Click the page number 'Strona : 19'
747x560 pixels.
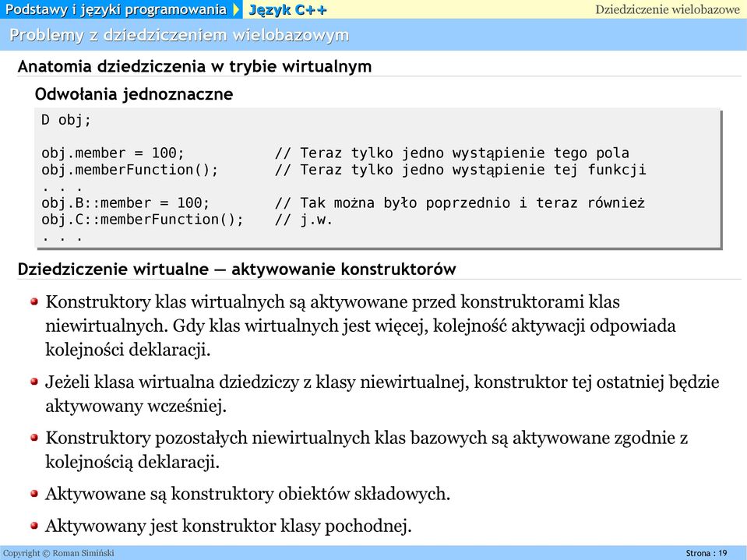point(706,553)
